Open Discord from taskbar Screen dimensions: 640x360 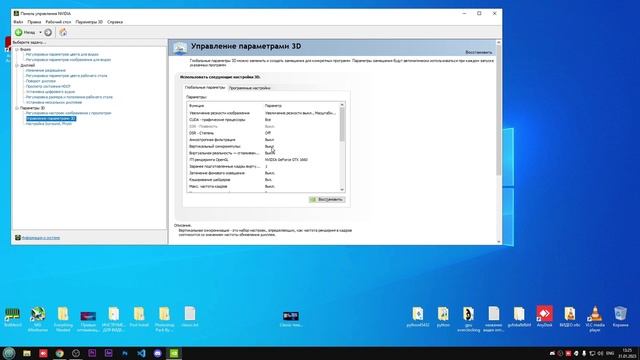[x=158, y=353]
